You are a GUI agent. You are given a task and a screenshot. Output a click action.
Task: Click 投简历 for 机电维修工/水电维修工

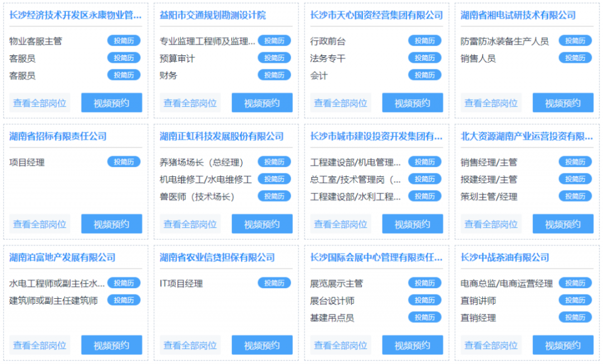click(x=274, y=179)
